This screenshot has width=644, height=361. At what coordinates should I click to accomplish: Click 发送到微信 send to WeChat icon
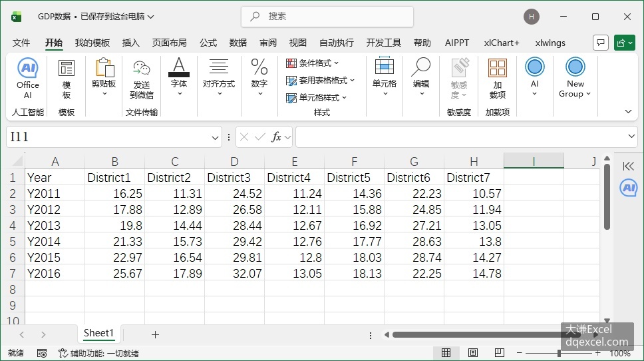pos(142,79)
